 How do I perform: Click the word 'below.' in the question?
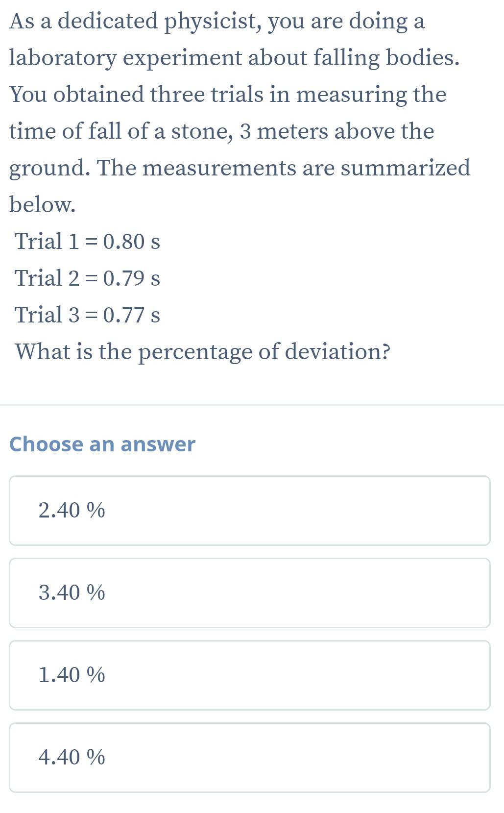[x=43, y=205]
